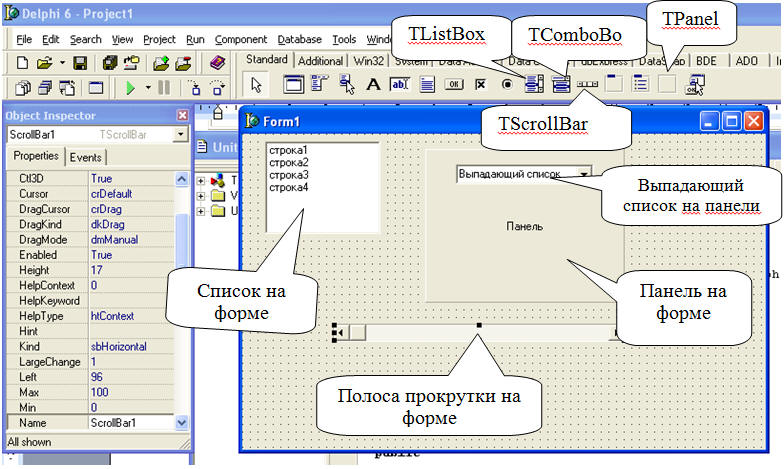Select the TPanel palette component
Screen dimensions: 784x469
pyautogui.click(x=666, y=84)
